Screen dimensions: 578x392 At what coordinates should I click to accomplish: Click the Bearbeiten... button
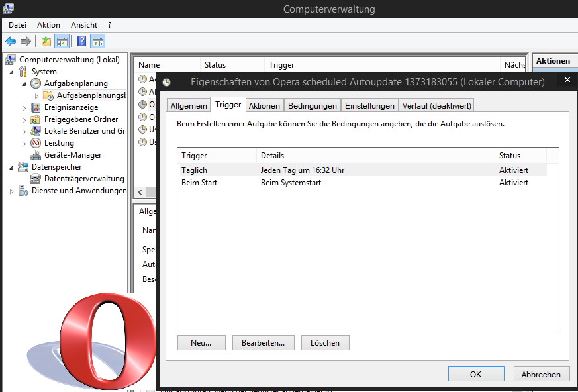tap(264, 342)
